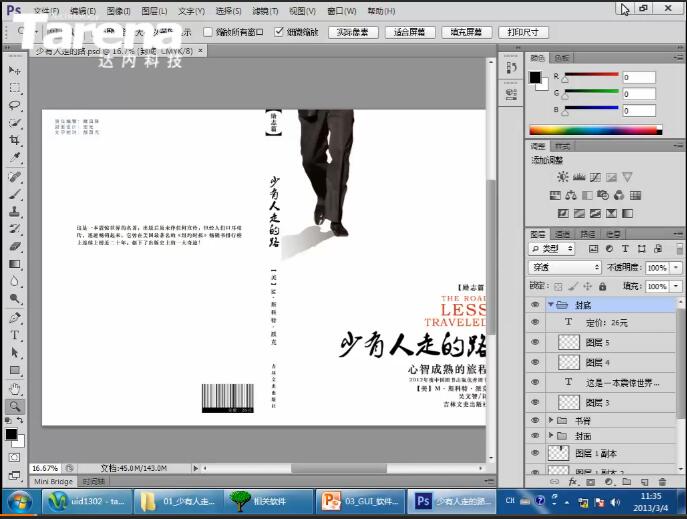
Task: Select the Blur tool
Action: pos(14,281)
